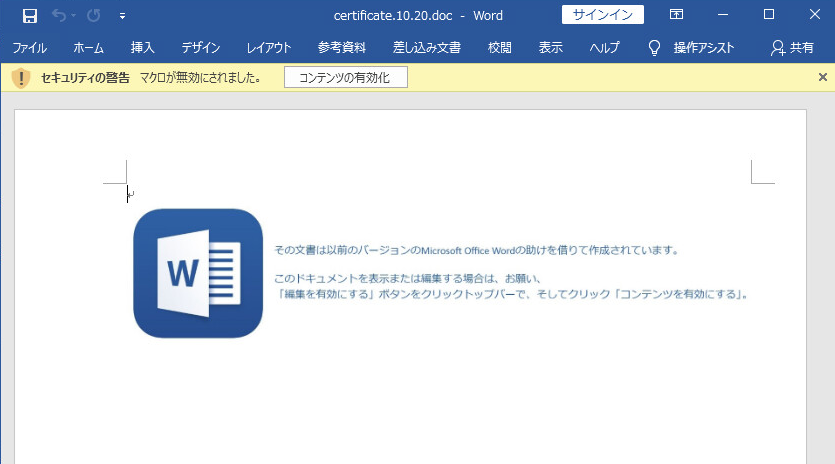This screenshot has width=835, height=464.
Task: Open the 校閲 ribbon tab
Action: coord(500,47)
